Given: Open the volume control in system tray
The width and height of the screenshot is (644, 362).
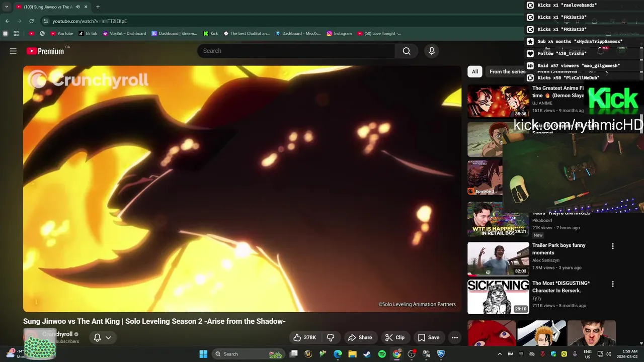Looking at the screenshot, I should (x=608, y=354).
